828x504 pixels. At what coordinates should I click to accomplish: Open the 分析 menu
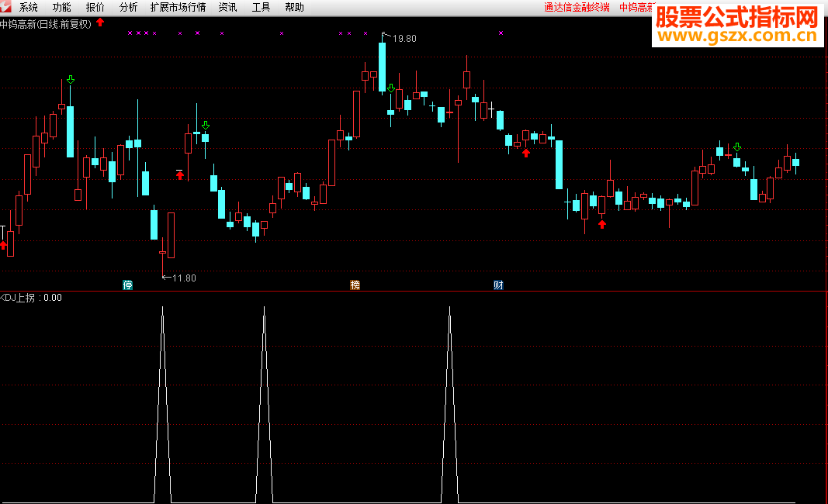pos(128,8)
